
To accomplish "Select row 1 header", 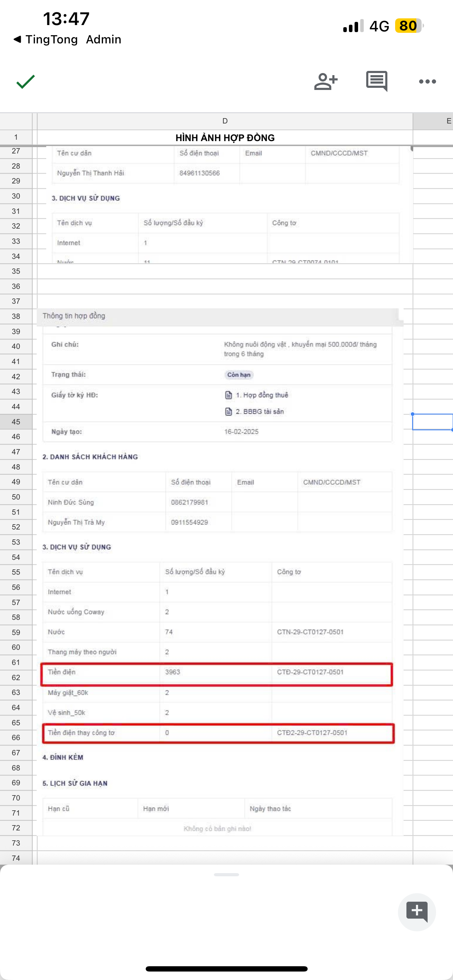I will 16,137.
